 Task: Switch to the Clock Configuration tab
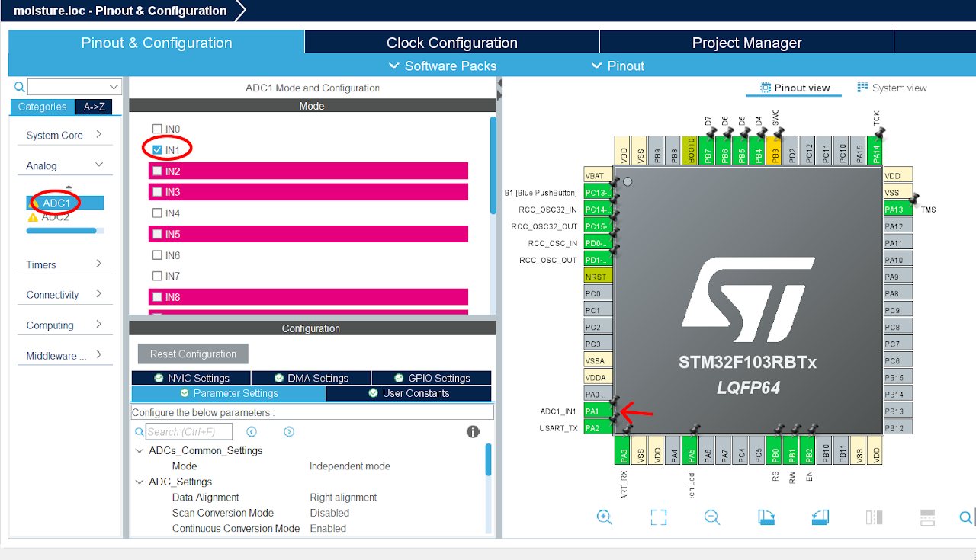coord(451,43)
